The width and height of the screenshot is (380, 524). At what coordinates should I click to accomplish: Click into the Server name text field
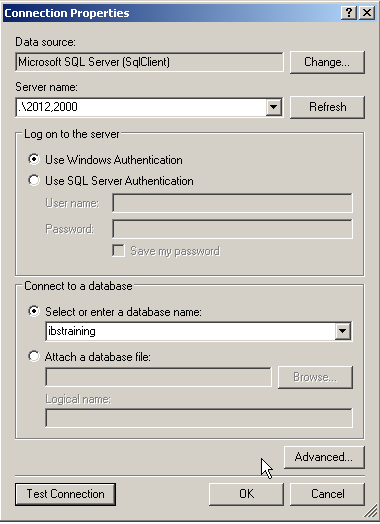tap(141, 107)
